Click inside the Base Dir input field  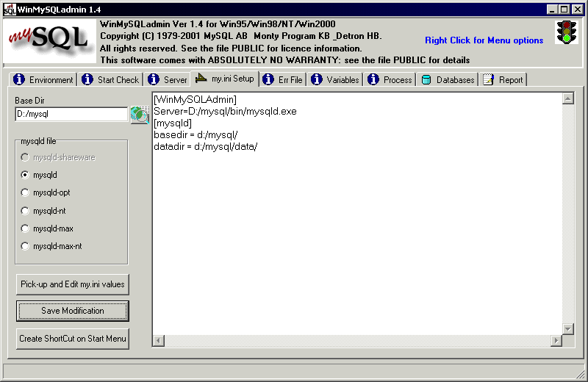coord(71,114)
